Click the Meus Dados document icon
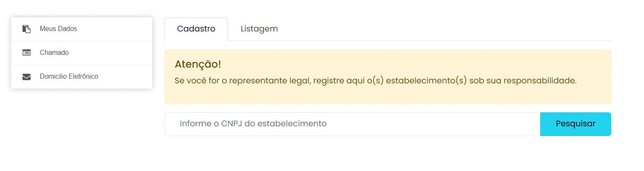644x171 pixels. click(26, 29)
